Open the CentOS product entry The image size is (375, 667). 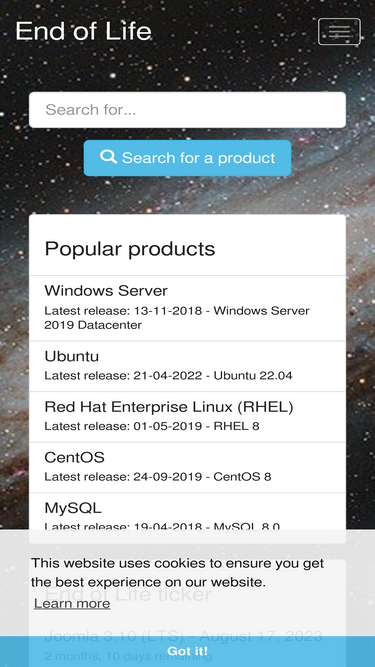click(187, 467)
